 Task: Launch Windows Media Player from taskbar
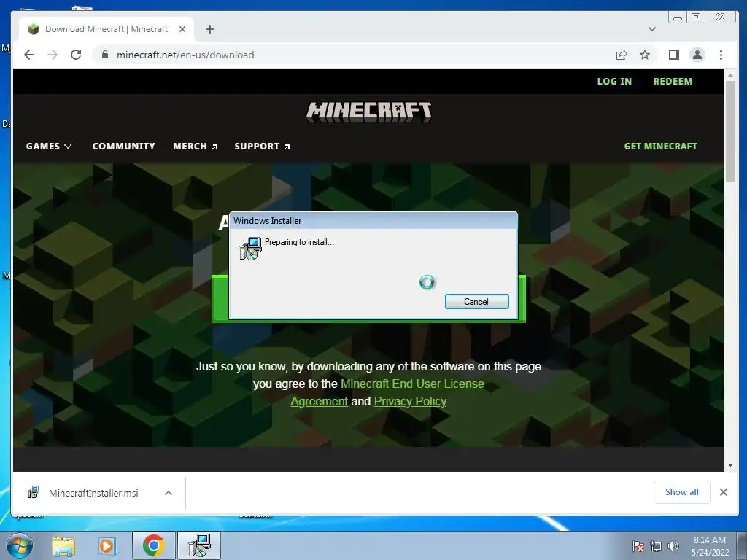pos(108,545)
